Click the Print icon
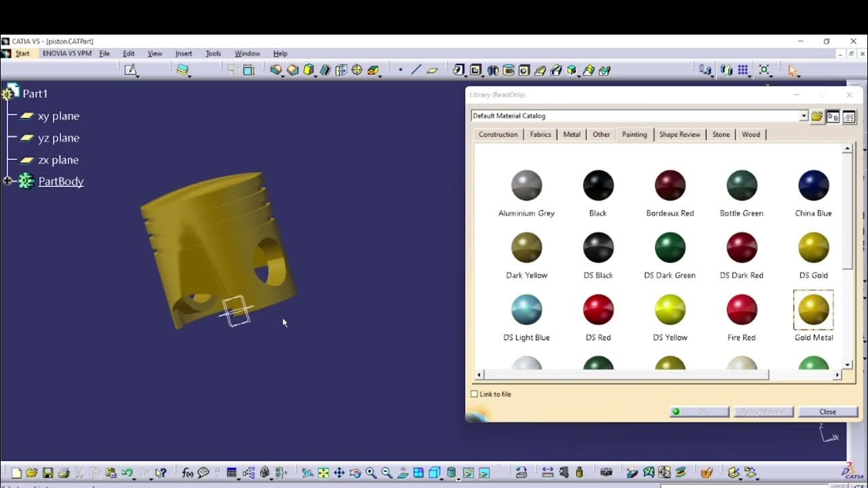 tap(64, 473)
